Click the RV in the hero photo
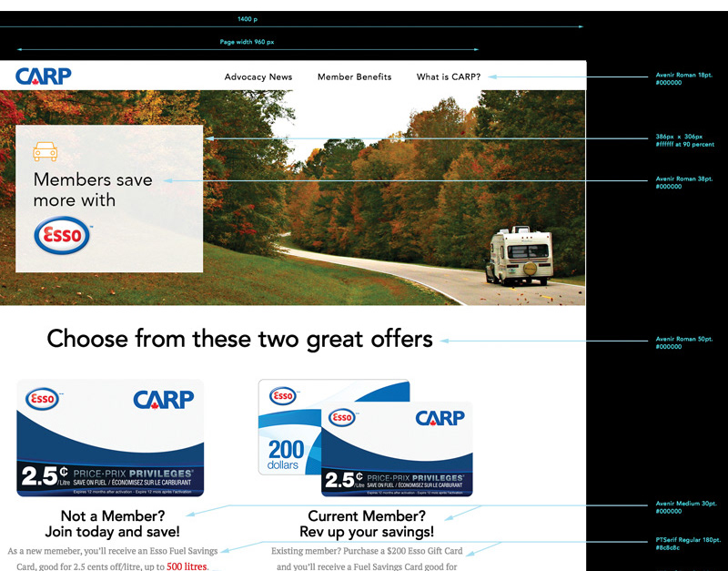The height and width of the screenshot is (571, 728). (x=519, y=256)
